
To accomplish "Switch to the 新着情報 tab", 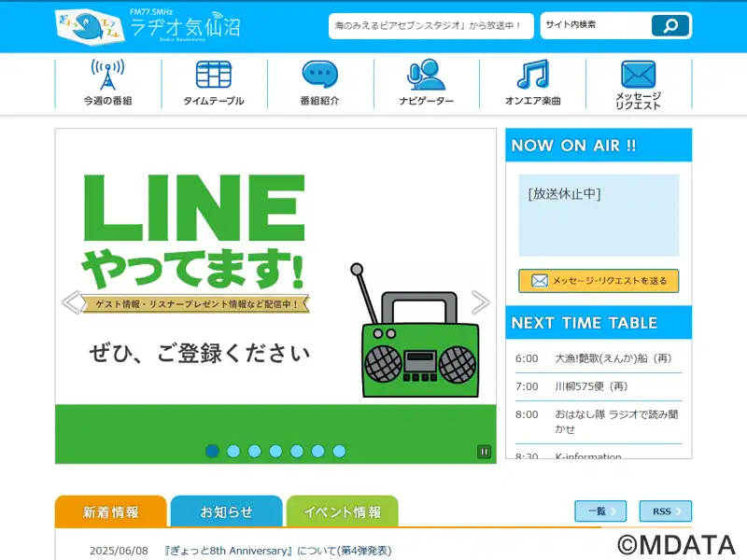I will (111, 511).
